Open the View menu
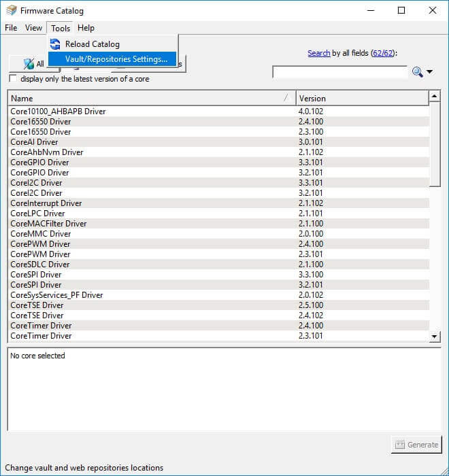Viewport: 449px width, 476px height. [33, 28]
